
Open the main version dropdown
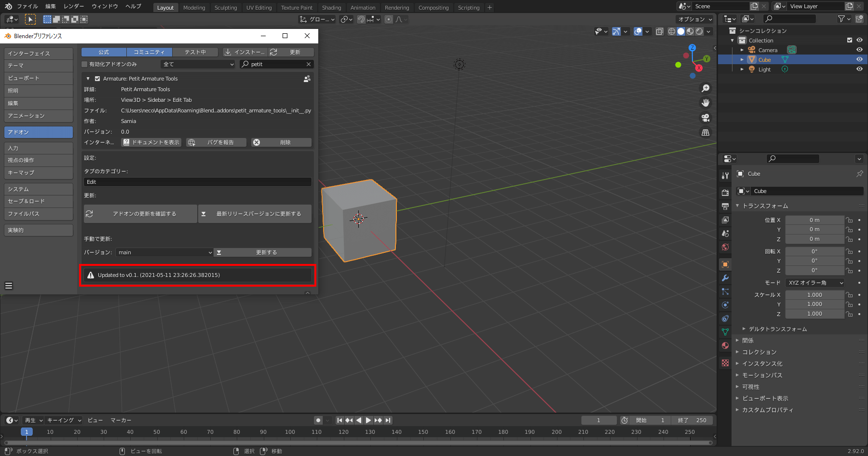pyautogui.click(x=164, y=252)
